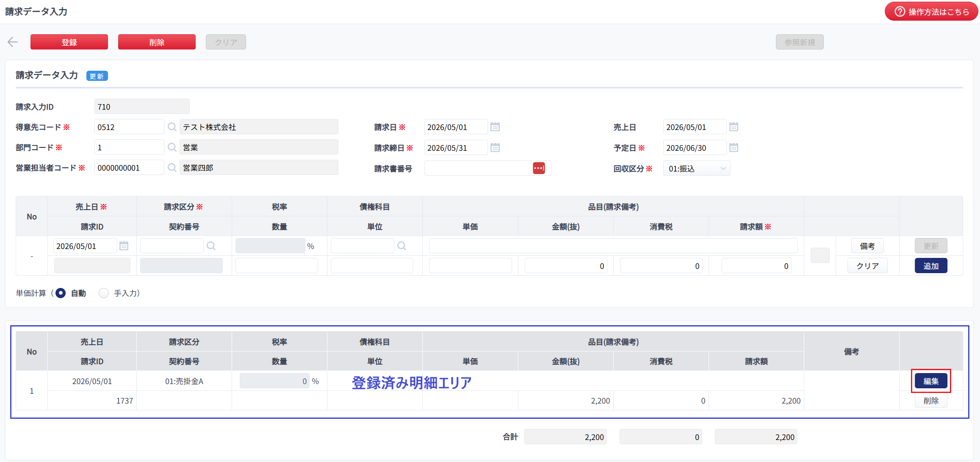The image size is (980, 462).
Task: Click the 備考 button in entry row
Action: 867,246
